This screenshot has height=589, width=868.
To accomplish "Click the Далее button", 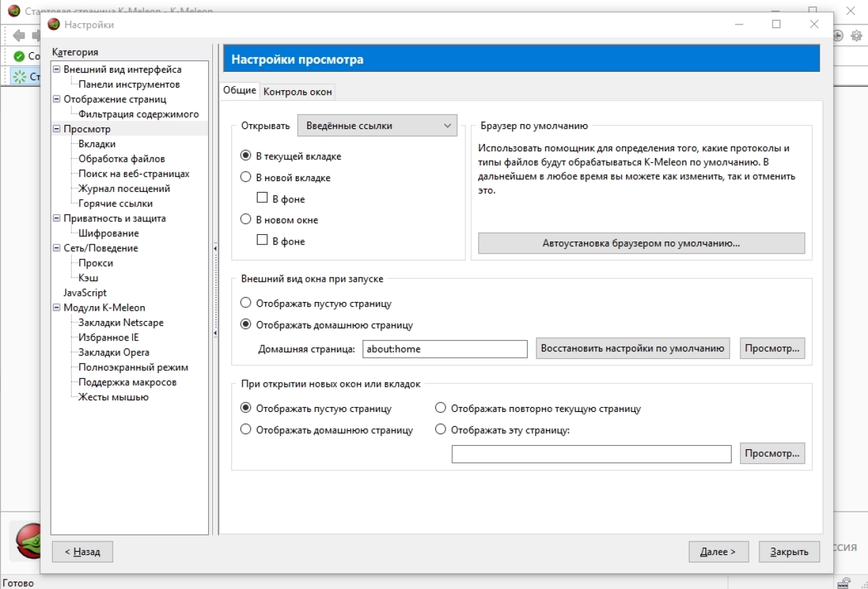I will tap(718, 552).
